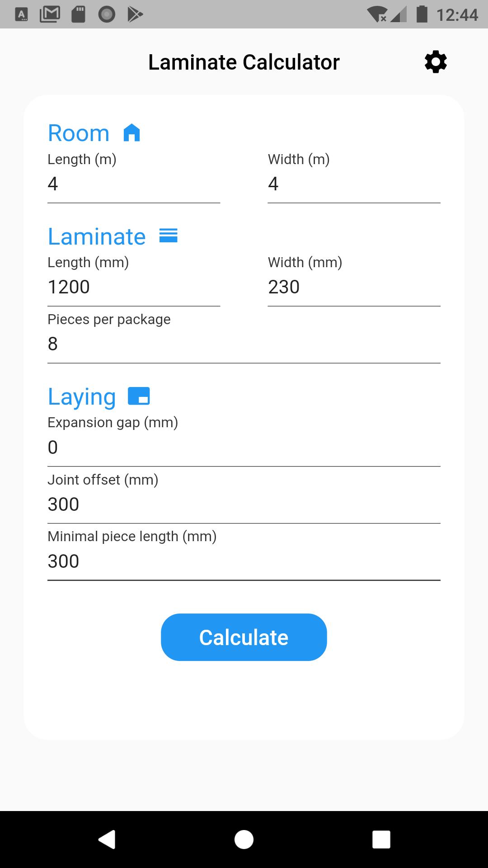Screen dimensions: 488x868
Task: Tap the Play Store notification icon
Action: tap(135, 14)
